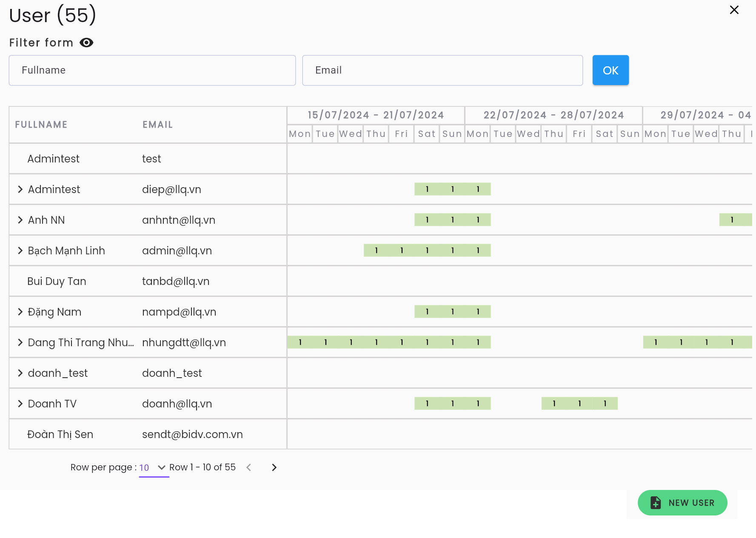Expand the Đặng Nam row
The image size is (756, 538).
[20, 312]
